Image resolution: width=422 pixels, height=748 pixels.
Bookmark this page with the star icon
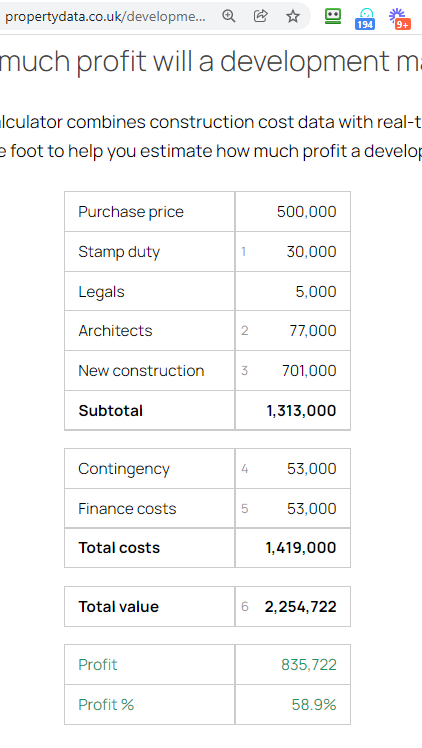coord(293,16)
